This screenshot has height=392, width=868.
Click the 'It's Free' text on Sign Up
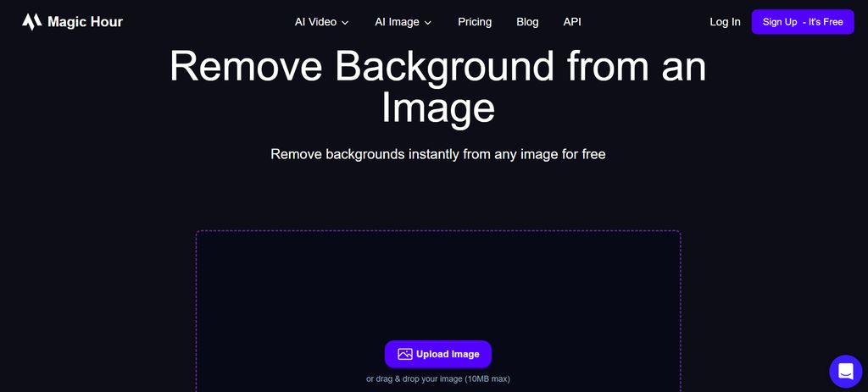[x=826, y=22]
